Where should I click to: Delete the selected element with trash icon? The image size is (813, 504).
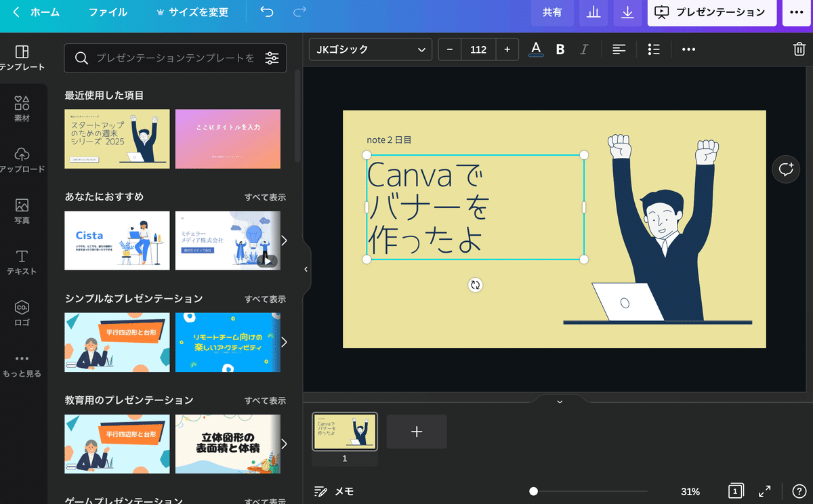tap(799, 49)
